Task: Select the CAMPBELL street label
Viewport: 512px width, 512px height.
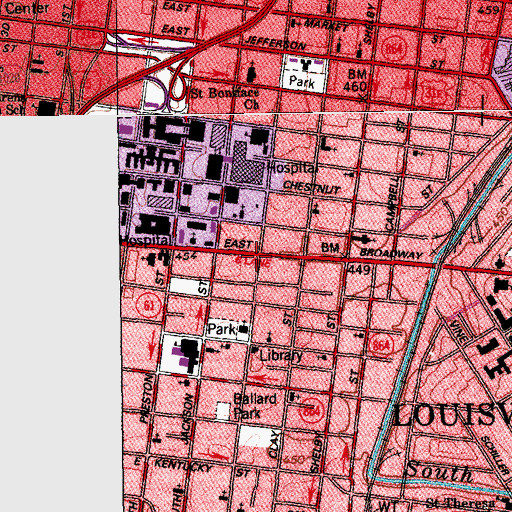Action: point(393,204)
